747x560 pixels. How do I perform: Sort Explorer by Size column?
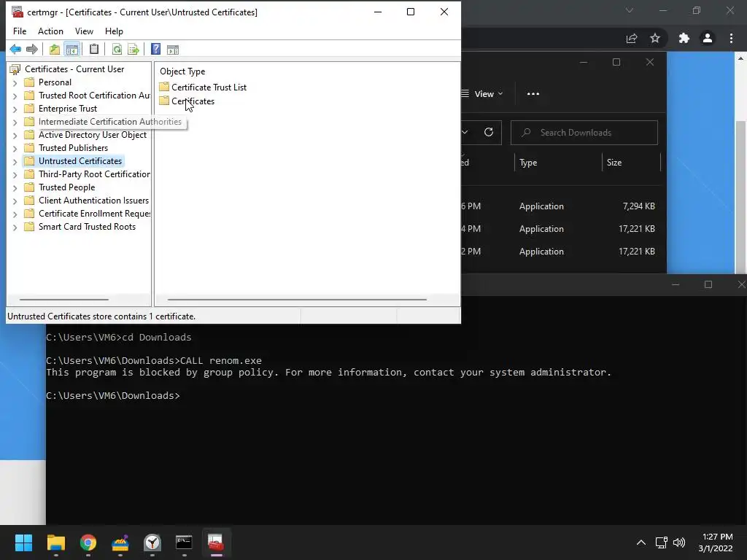(x=614, y=163)
